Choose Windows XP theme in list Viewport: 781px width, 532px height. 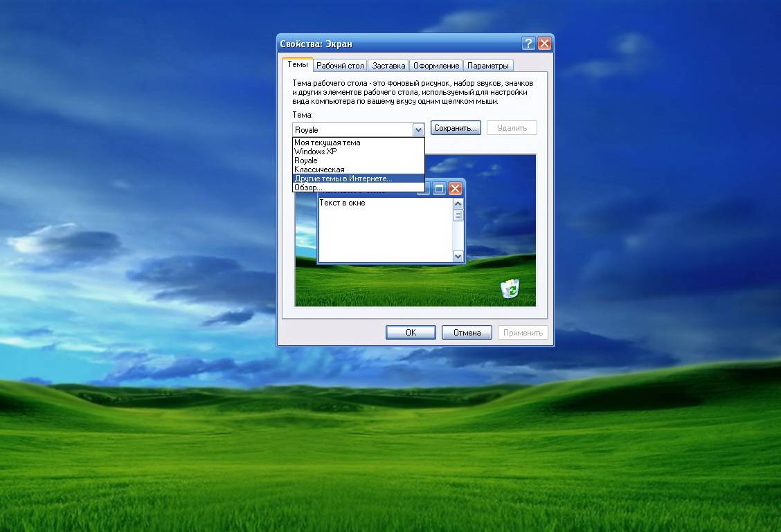pos(358,152)
